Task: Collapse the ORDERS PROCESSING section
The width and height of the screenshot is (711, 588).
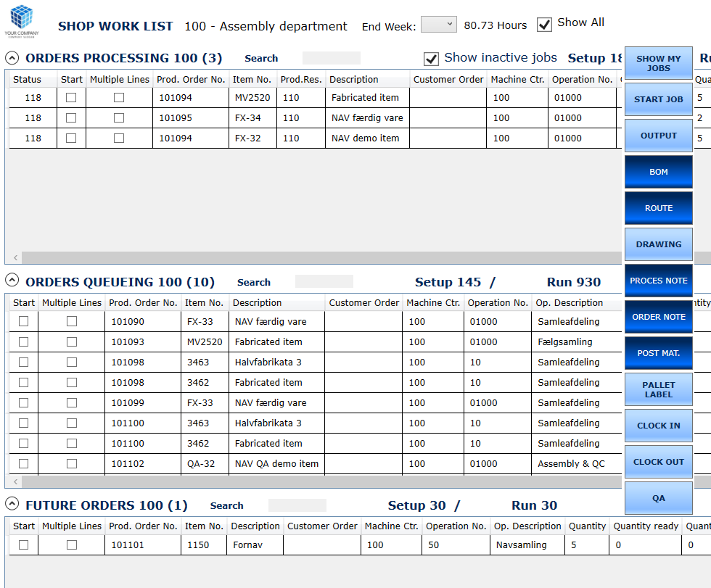Action: tap(10, 57)
